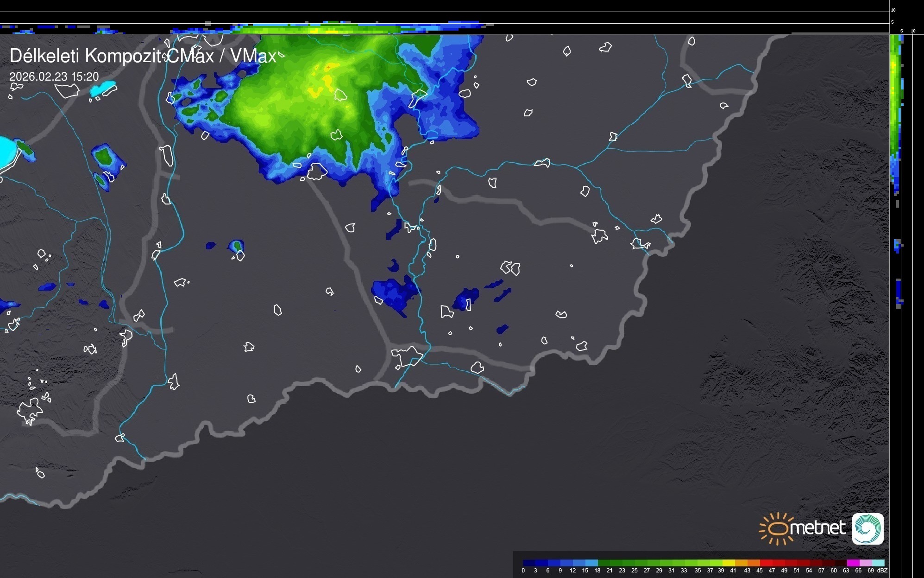Pick the magenta swatch in dBZ scale
The image size is (924, 578).
[853, 563]
